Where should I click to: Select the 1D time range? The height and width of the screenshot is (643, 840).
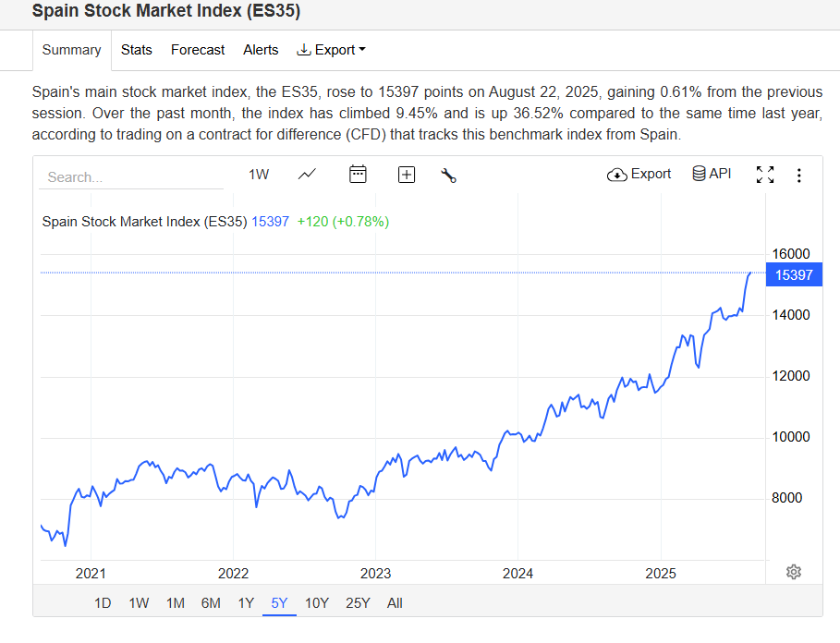tap(103, 603)
